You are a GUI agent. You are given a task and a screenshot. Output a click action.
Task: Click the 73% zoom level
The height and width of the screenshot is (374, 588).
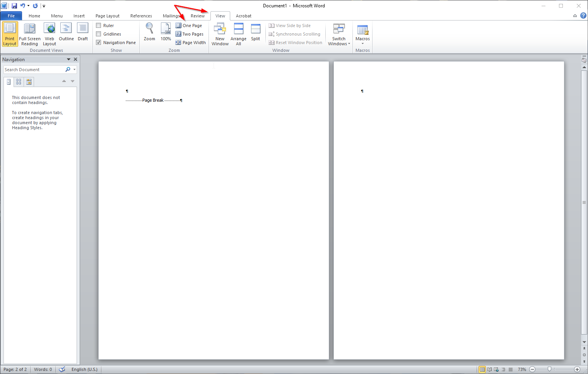coord(522,369)
